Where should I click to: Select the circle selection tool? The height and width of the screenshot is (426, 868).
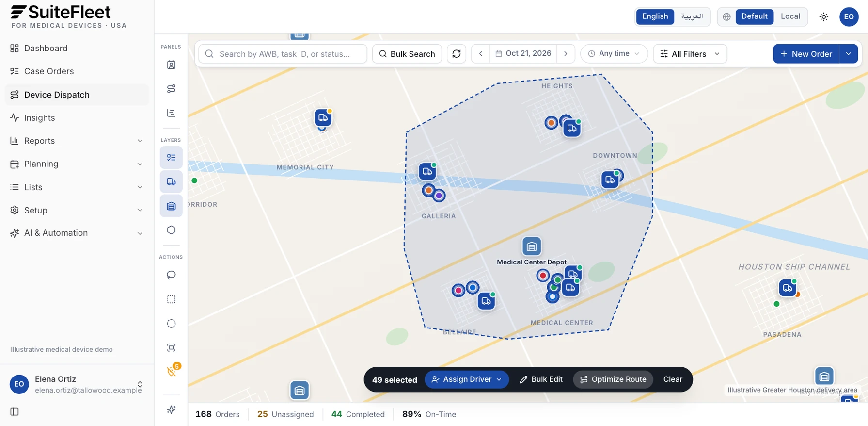click(x=171, y=324)
